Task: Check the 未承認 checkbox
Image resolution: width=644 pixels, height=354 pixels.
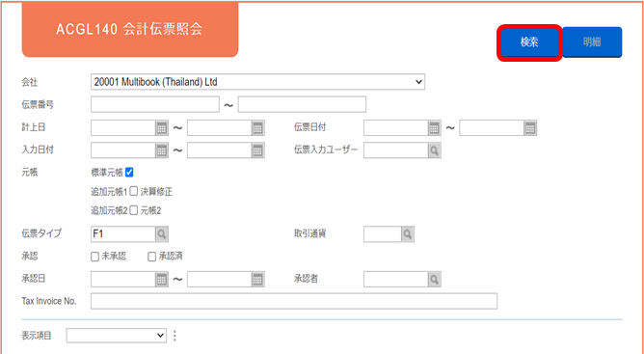Action: coord(94,257)
